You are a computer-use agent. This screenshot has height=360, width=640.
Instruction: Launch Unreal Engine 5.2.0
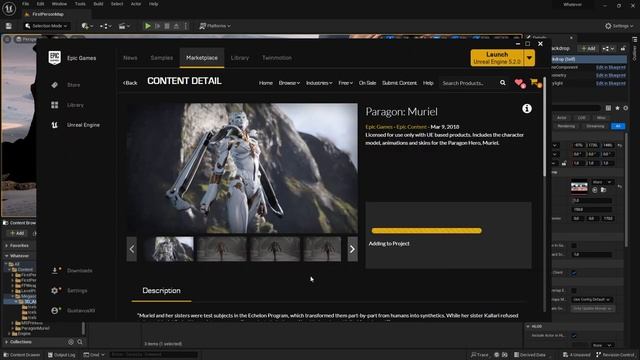[x=497, y=58]
